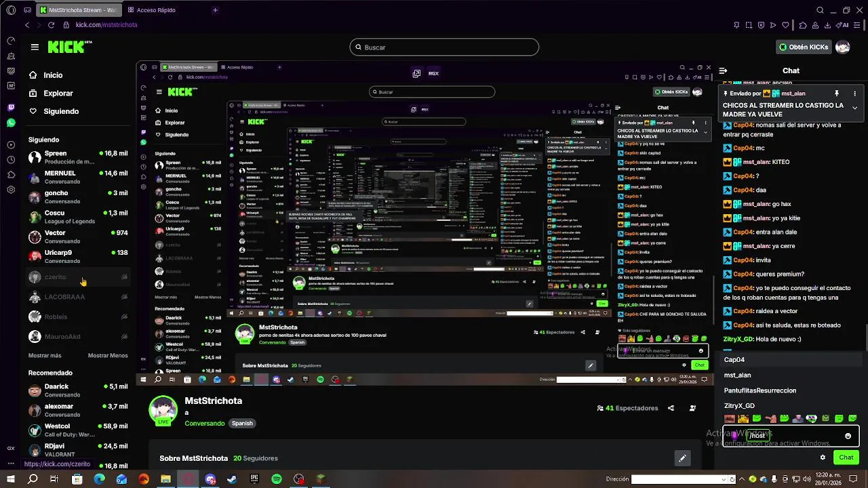The width and height of the screenshot is (868, 488).
Task: Focus the Buscar search field
Action: tap(444, 47)
